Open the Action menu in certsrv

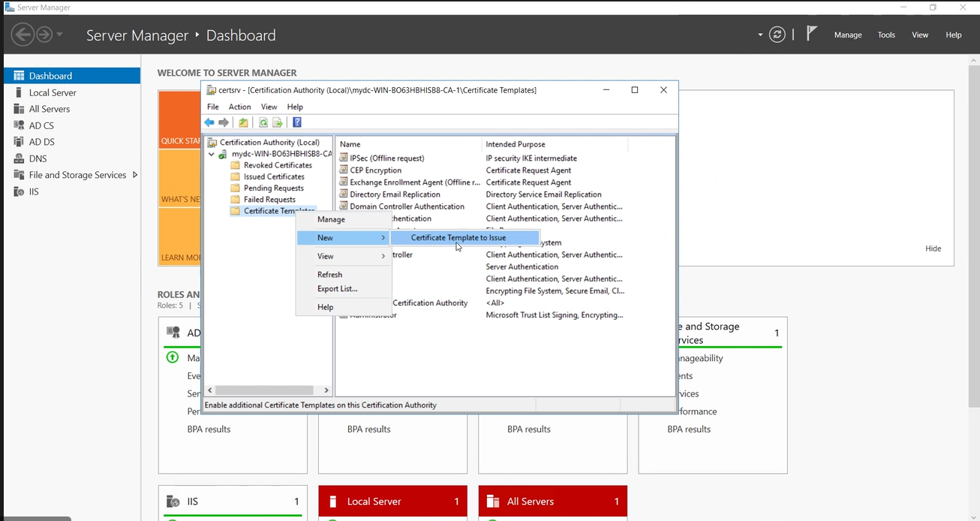tap(240, 107)
